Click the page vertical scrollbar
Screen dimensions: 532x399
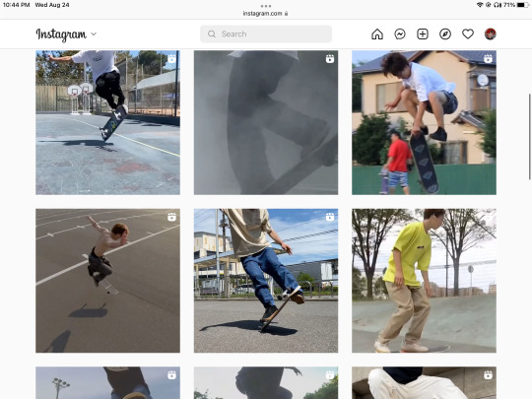(x=530, y=137)
